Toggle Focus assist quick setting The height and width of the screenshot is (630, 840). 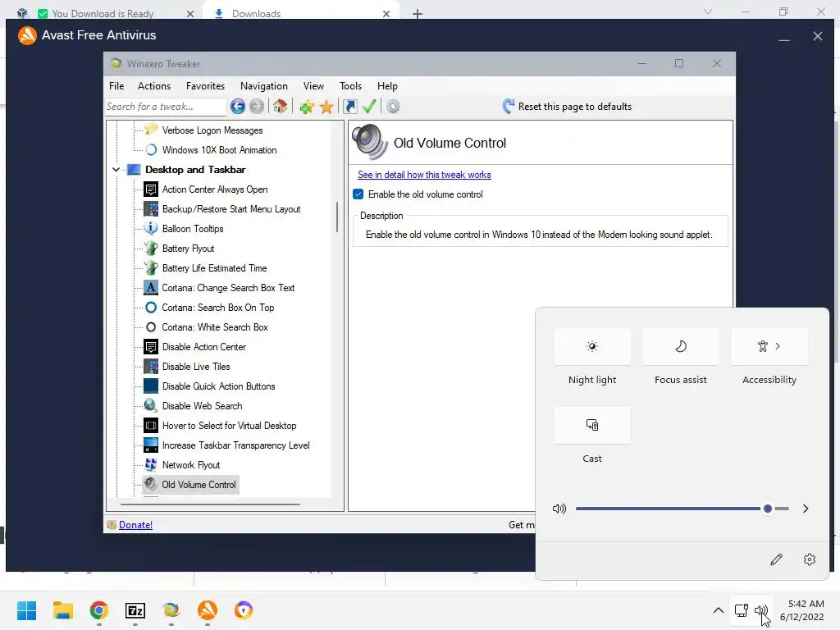click(x=680, y=347)
